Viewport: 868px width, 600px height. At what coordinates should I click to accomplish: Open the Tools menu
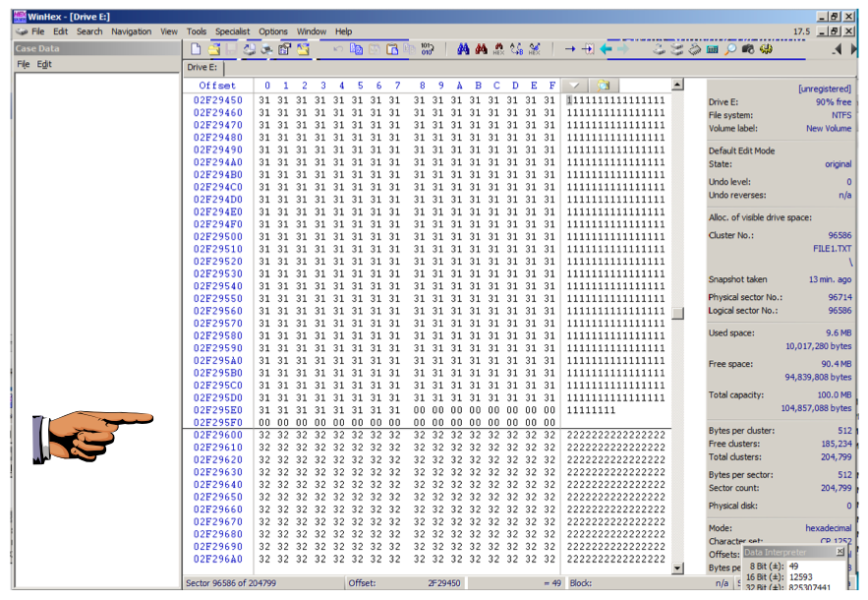(197, 31)
